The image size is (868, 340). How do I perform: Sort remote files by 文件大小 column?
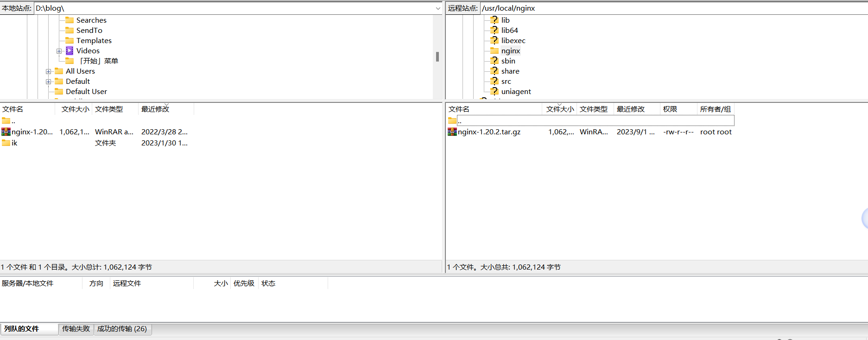(560, 109)
